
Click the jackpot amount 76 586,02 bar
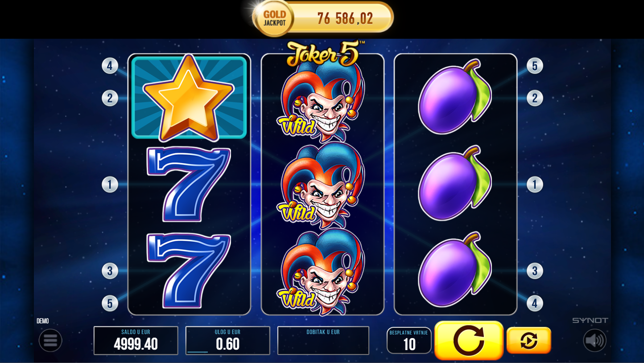[x=343, y=18]
